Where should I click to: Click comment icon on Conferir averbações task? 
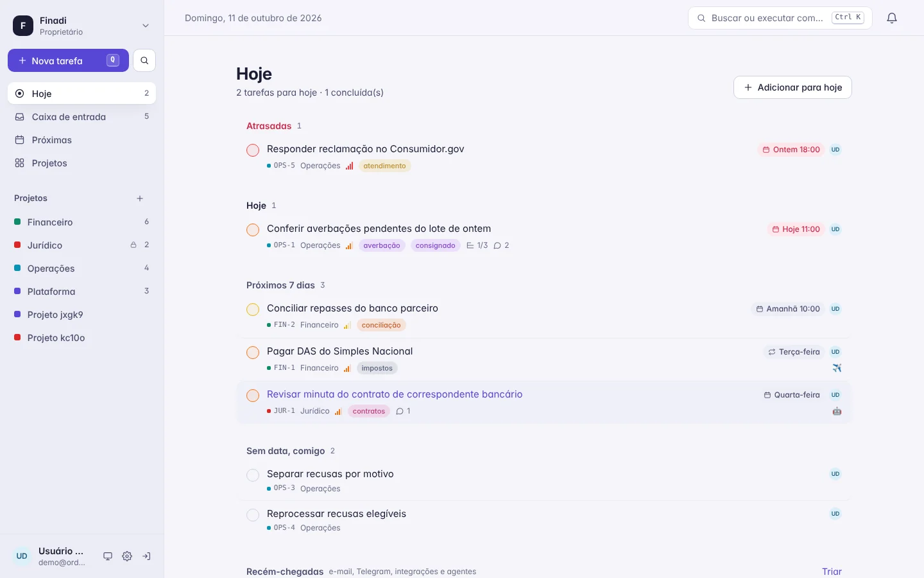coord(497,245)
